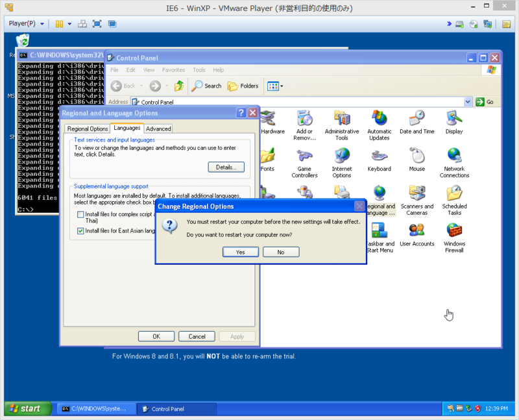The height and width of the screenshot is (420, 519).
Task: Open the Help menu in Control Panel
Action: tap(218, 70)
